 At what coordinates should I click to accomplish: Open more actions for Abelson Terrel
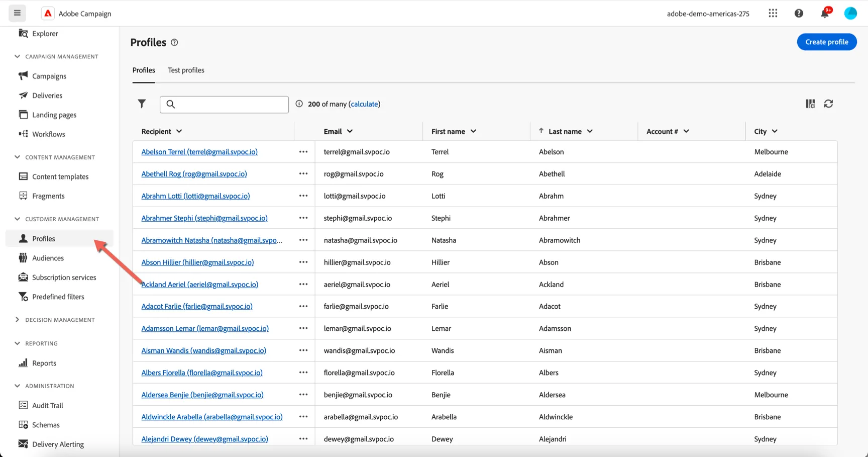point(303,152)
